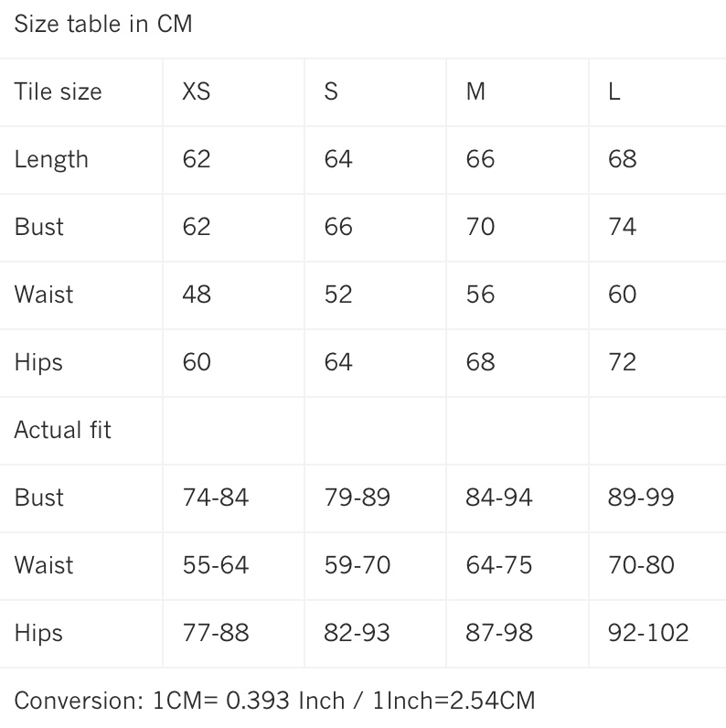Select the actual fit Bust range 74-84
This screenshot has width=726, height=728.
click(216, 498)
